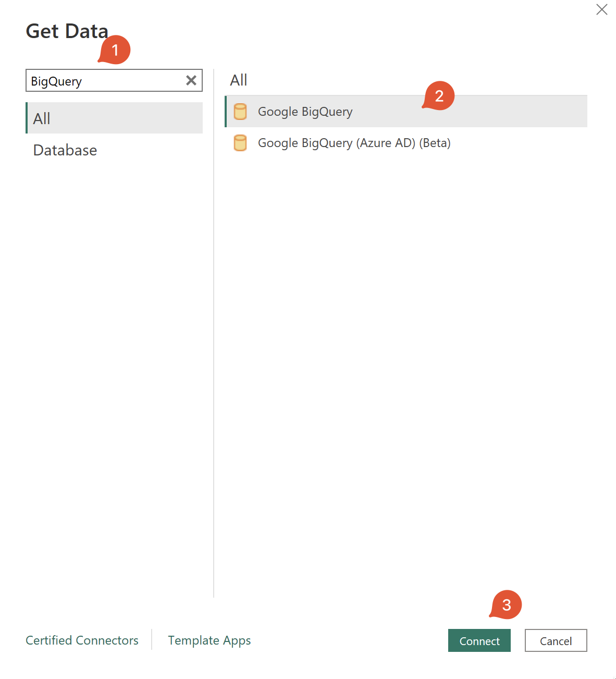Select the All category in left pane
Screen dimensions: 616x679
(114, 118)
